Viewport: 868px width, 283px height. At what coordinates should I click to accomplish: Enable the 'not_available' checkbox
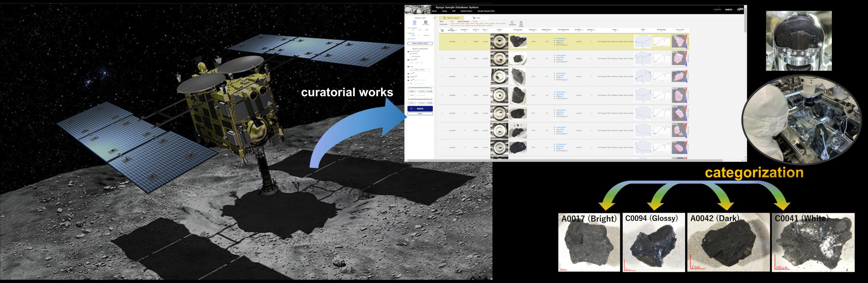(411, 57)
